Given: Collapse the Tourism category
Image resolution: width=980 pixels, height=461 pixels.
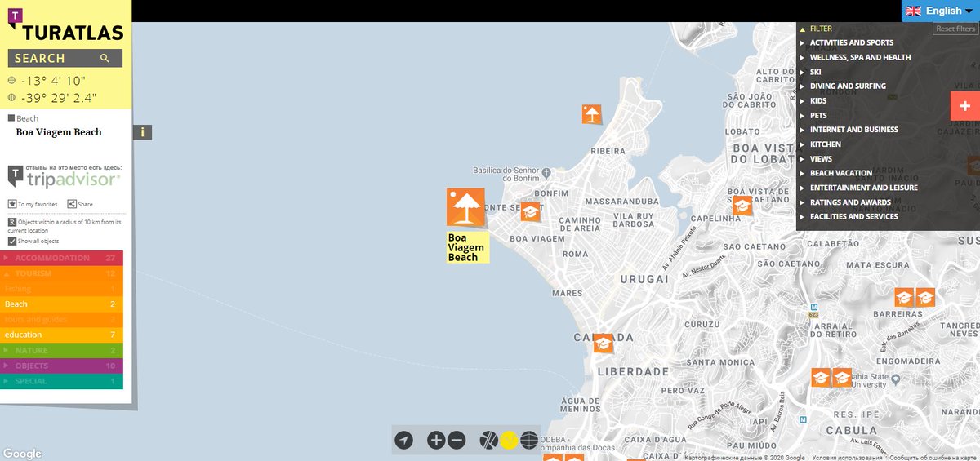Looking at the screenshot, I should click(61, 273).
